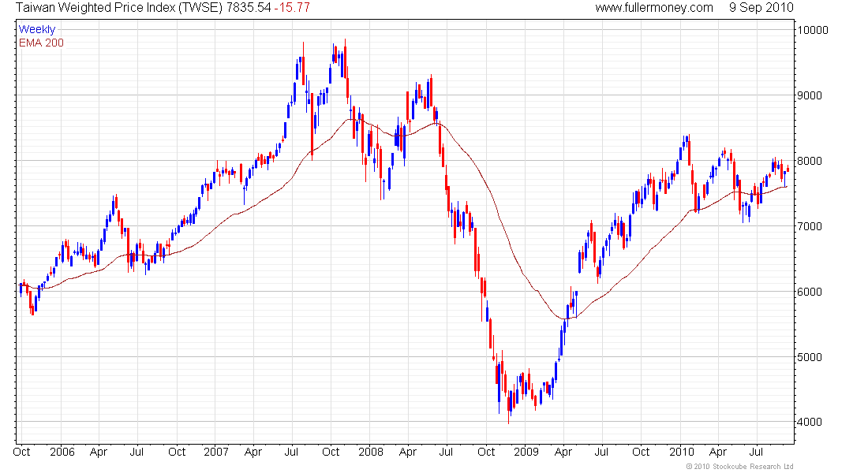The width and height of the screenshot is (868, 473).
Task: Open the www.fullermoney.com address text
Action: pos(654,8)
